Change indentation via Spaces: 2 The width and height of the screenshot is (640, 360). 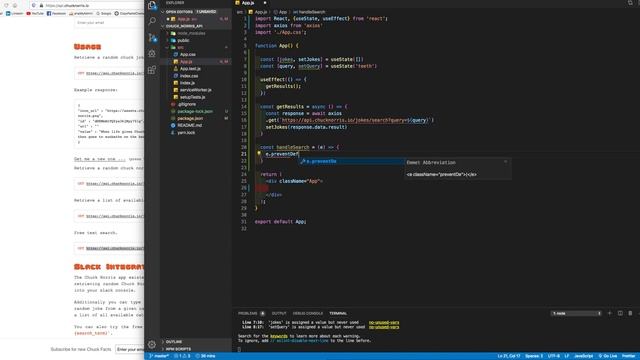point(534,356)
